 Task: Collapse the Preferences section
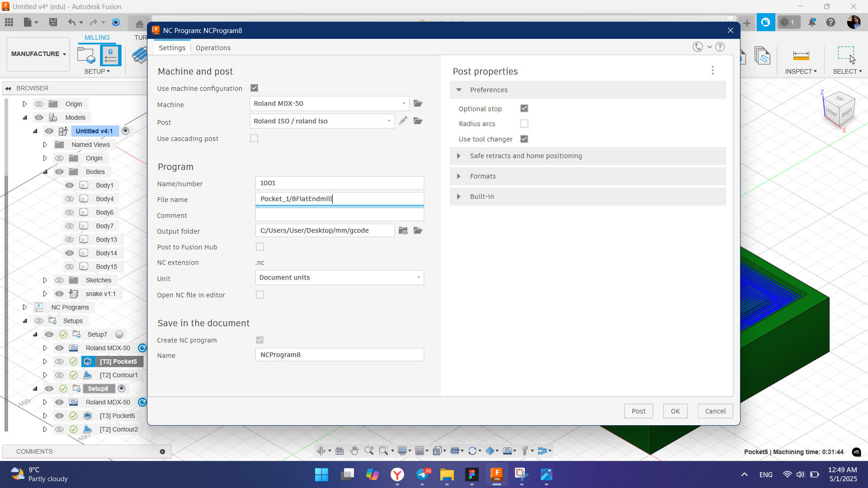459,90
